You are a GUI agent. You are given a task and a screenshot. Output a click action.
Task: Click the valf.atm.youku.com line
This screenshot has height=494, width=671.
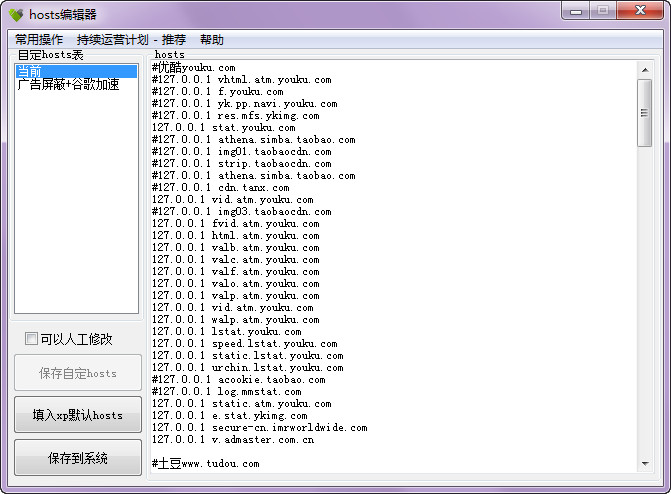coord(236,271)
